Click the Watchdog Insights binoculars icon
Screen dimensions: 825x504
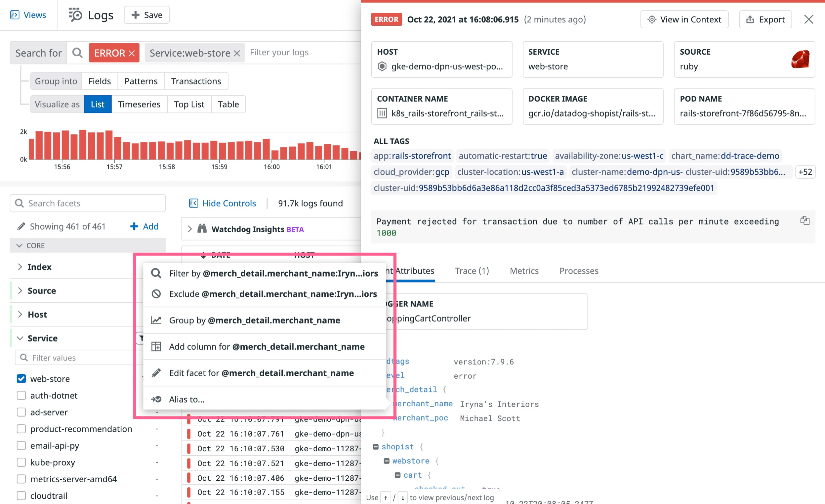coord(202,229)
